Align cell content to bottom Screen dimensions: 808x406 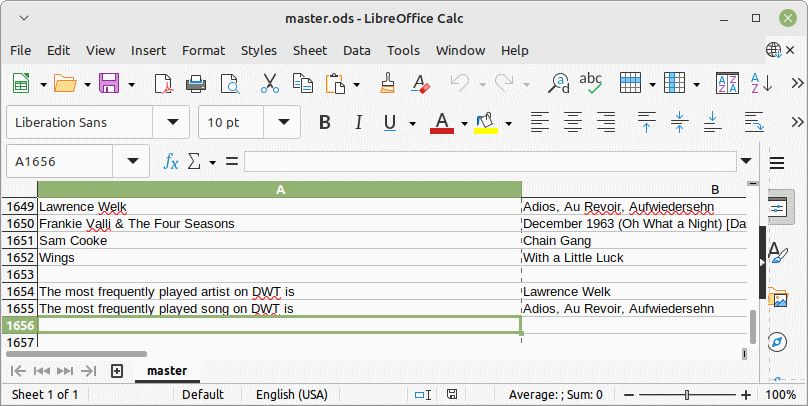tap(713, 123)
